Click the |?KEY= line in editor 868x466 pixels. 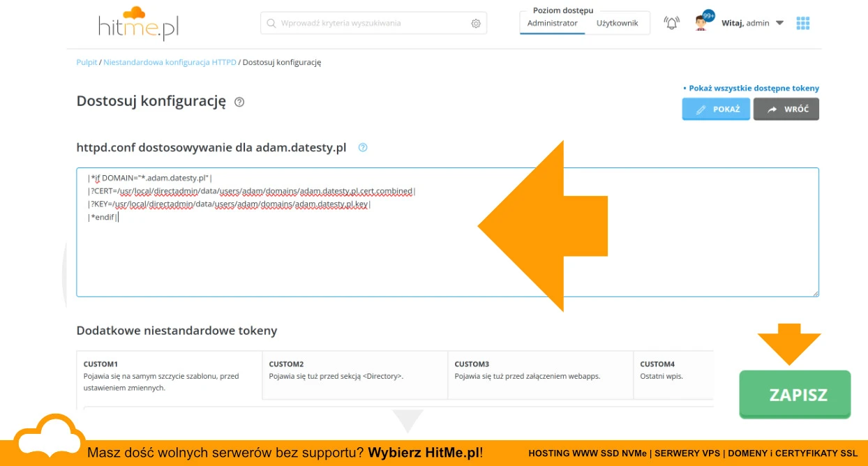pos(229,204)
